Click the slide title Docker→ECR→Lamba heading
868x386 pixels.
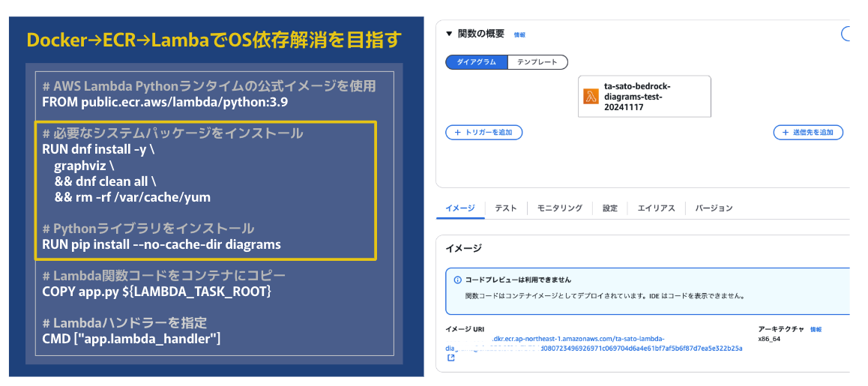[x=214, y=39]
